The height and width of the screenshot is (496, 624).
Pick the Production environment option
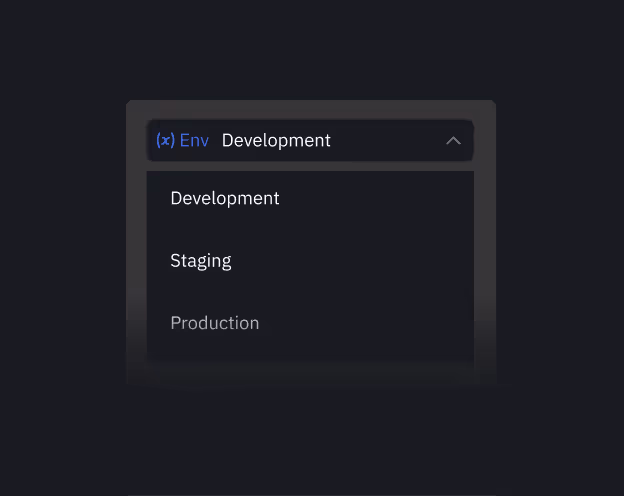click(215, 323)
